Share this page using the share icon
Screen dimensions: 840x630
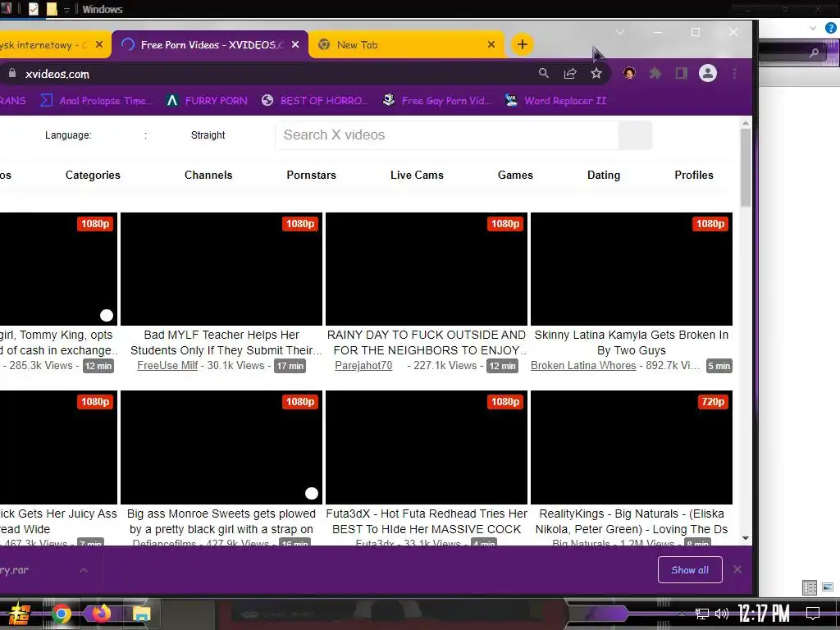(x=570, y=73)
